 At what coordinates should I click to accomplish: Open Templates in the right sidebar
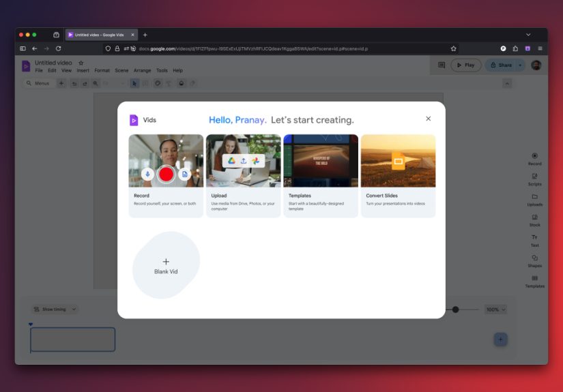(534, 282)
